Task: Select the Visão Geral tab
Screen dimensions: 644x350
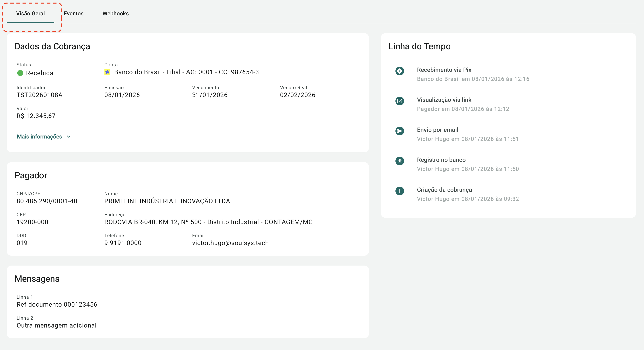Action: pos(30,13)
